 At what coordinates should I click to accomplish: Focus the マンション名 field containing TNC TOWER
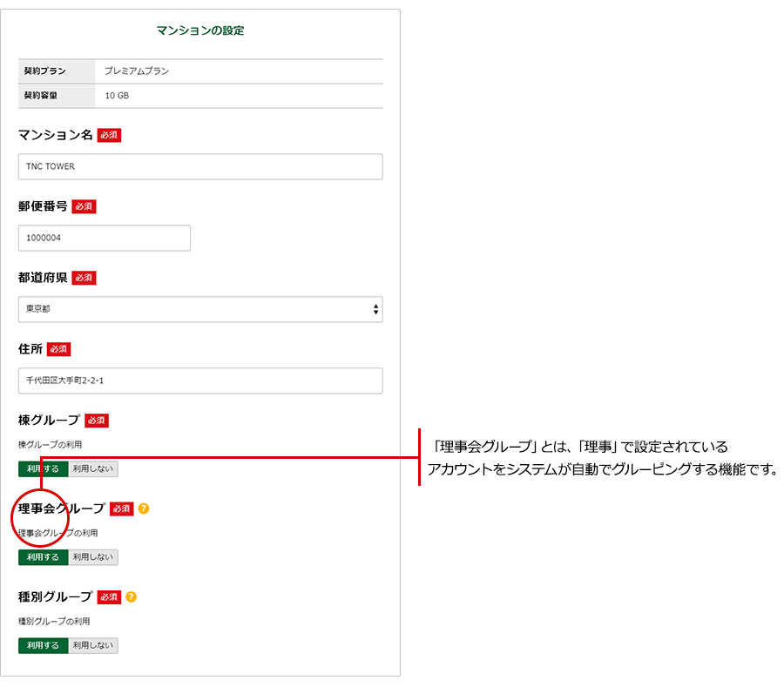200,166
